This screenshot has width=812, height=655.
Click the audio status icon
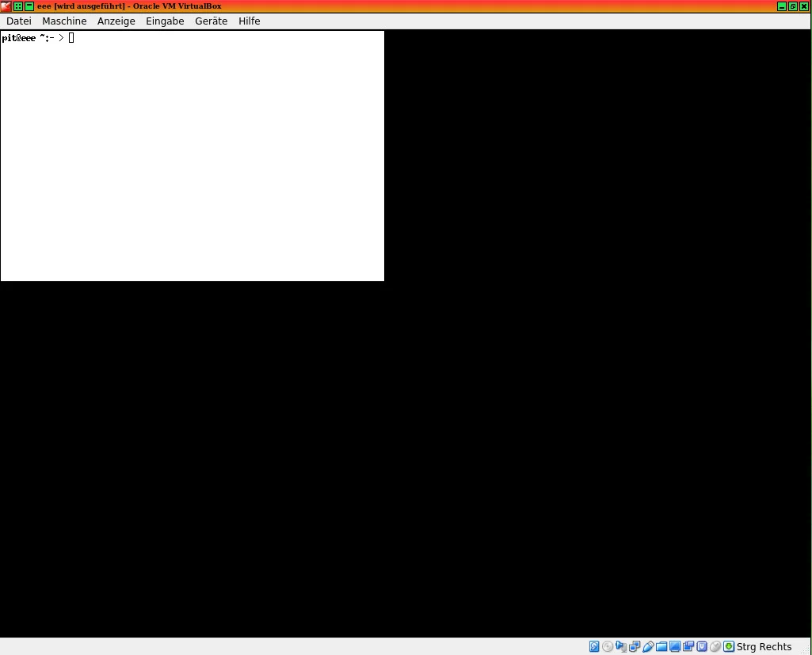point(621,646)
